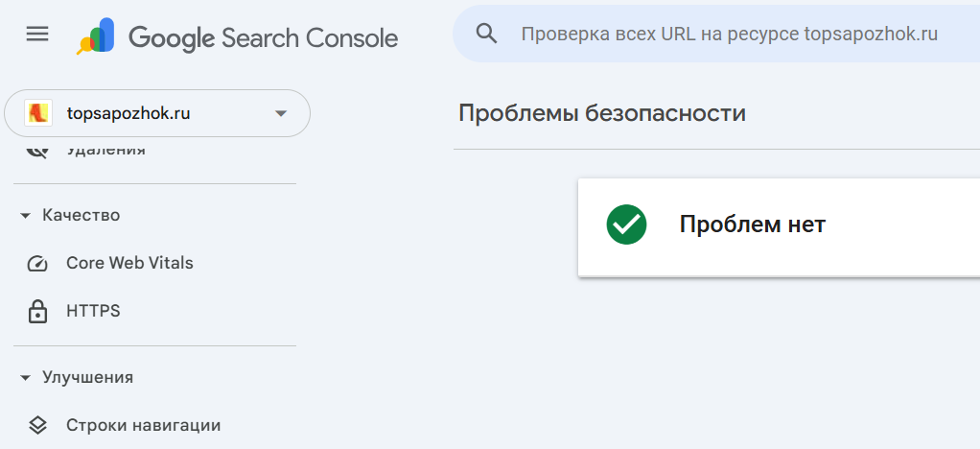
Task: Click the Проблем нет status card
Action: click(x=779, y=227)
